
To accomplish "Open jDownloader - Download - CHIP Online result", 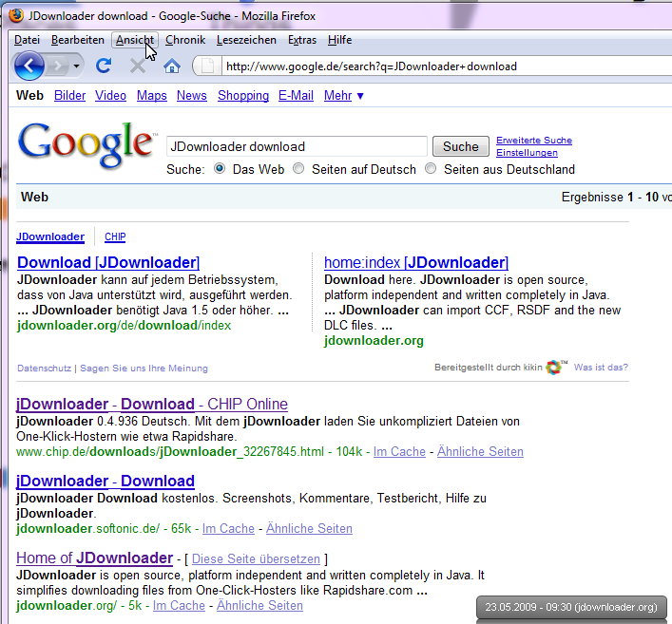I will coord(152,404).
